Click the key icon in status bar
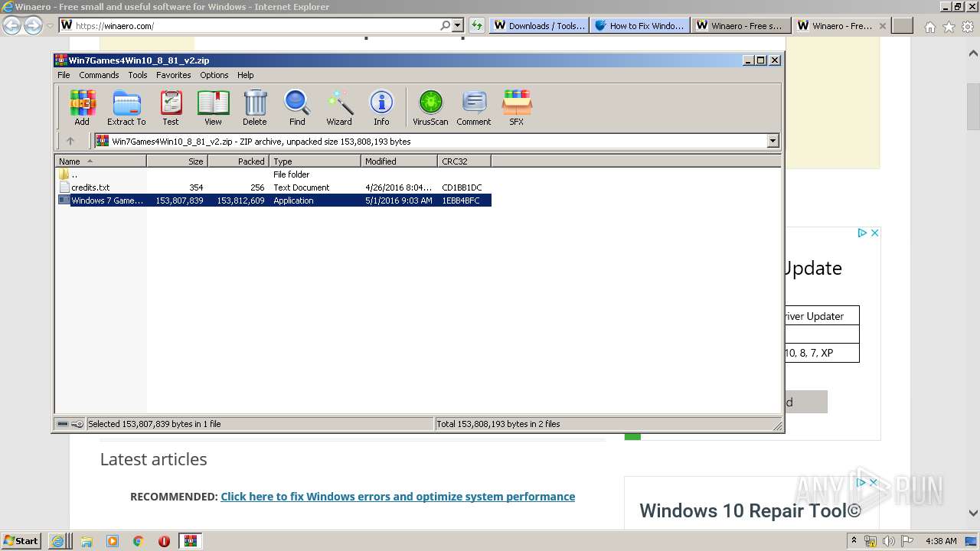This screenshot has height=551, width=980. tap(77, 424)
